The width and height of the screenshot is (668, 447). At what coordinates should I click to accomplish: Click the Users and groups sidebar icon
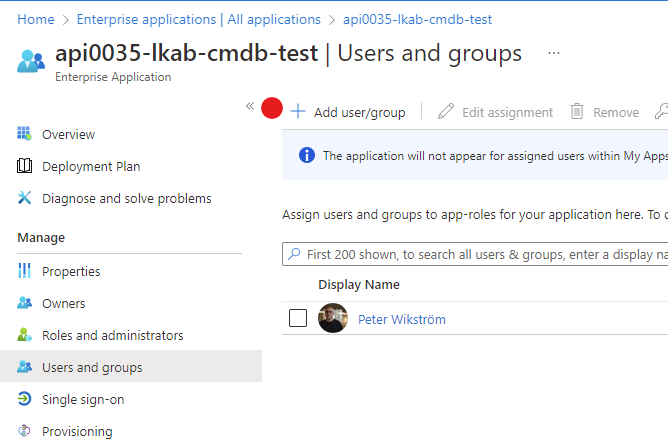pyautogui.click(x=24, y=366)
